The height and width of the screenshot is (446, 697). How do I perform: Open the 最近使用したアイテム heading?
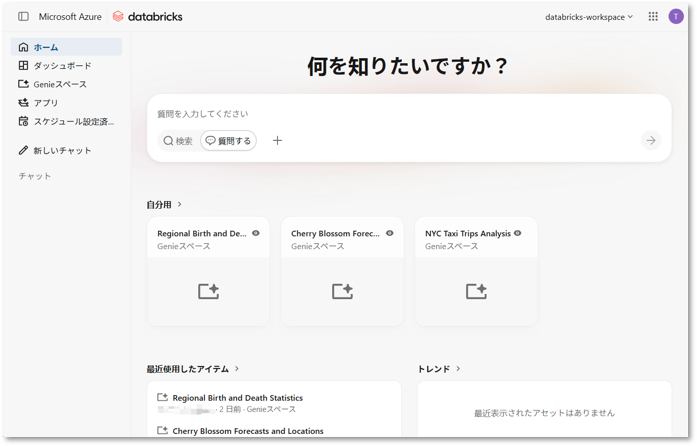(x=188, y=369)
